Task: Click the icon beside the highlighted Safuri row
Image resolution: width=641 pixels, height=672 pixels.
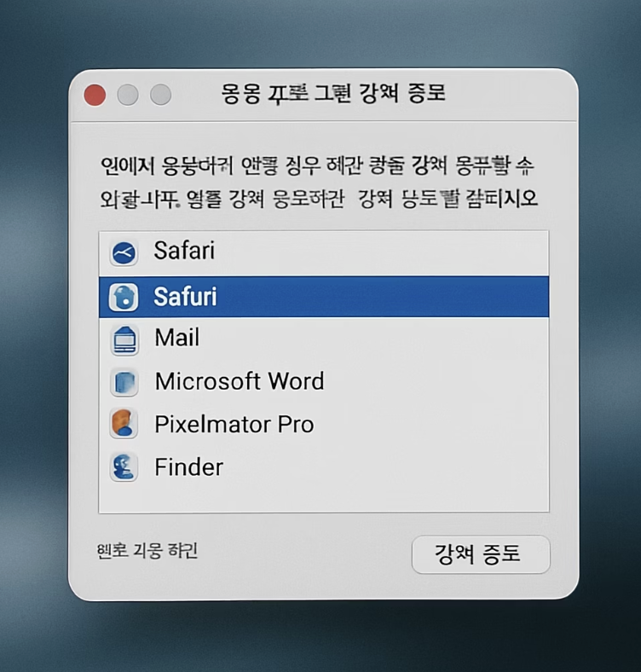Action: pyautogui.click(x=124, y=297)
